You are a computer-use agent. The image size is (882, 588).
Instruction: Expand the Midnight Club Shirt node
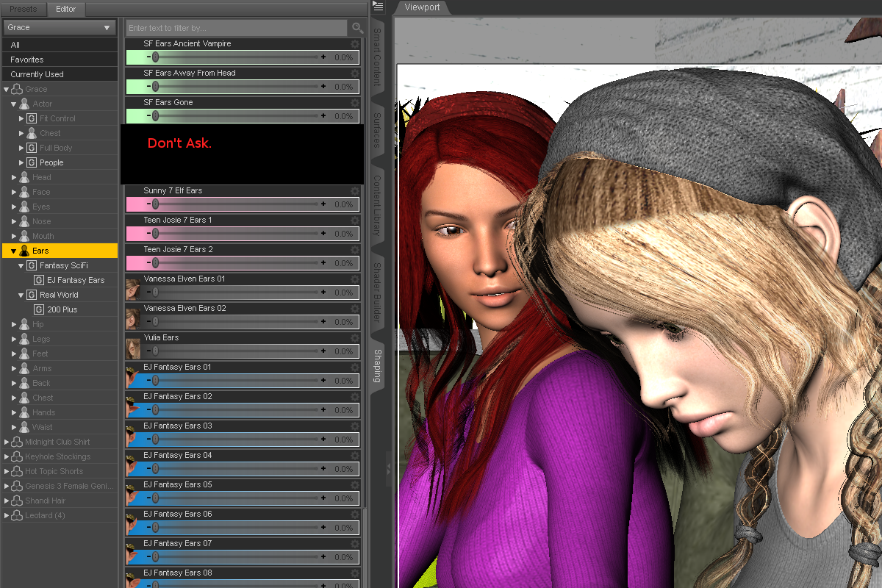pos(7,442)
